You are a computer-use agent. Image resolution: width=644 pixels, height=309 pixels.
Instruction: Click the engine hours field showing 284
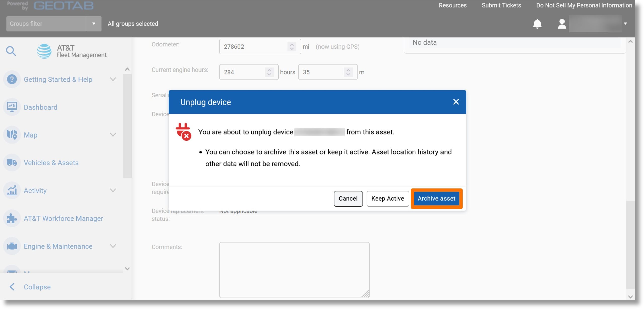249,72
